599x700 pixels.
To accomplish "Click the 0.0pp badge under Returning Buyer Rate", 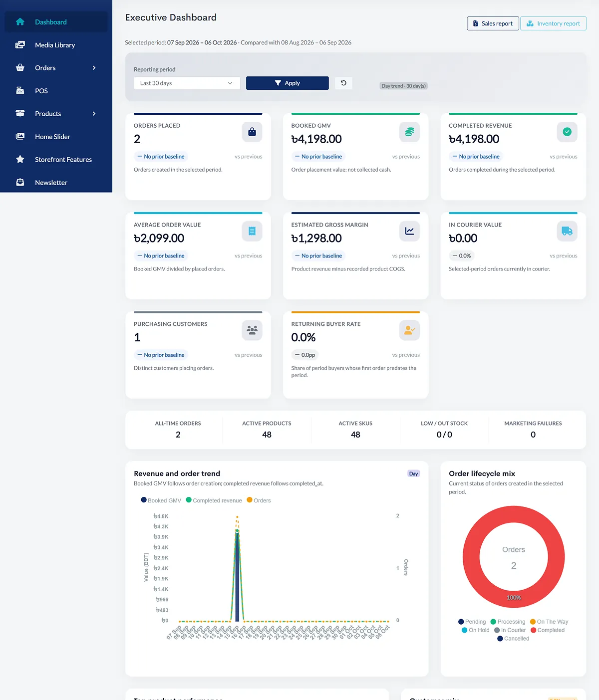I will coord(305,355).
